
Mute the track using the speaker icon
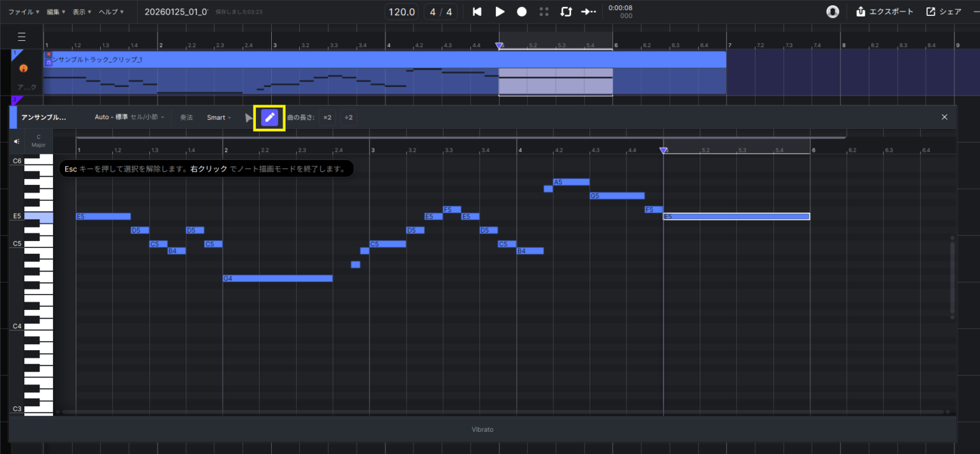[16, 141]
